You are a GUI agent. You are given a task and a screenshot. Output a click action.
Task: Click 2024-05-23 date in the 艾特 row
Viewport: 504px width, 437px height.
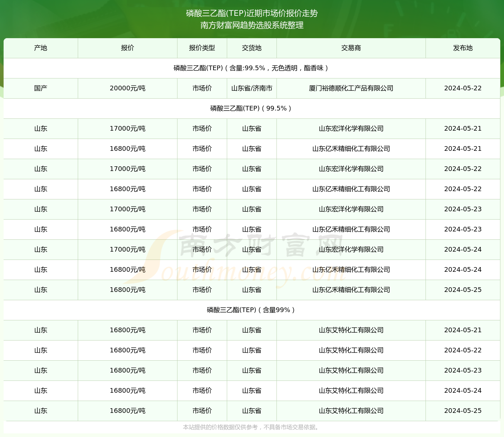click(x=463, y=370)
